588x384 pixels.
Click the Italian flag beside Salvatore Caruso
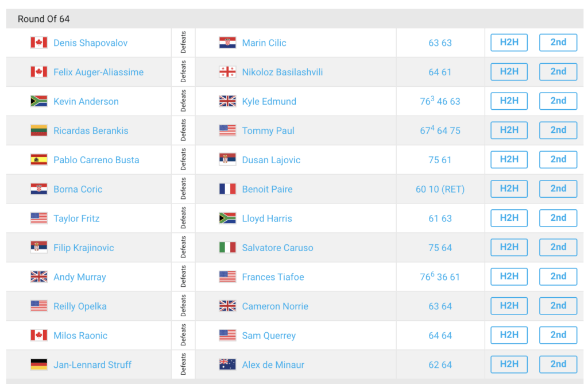(x=227, y=247)
